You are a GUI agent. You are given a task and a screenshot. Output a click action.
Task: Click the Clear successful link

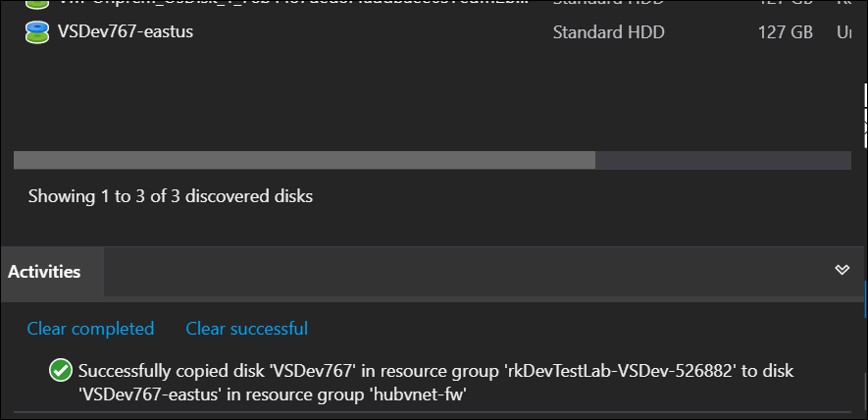247,329
